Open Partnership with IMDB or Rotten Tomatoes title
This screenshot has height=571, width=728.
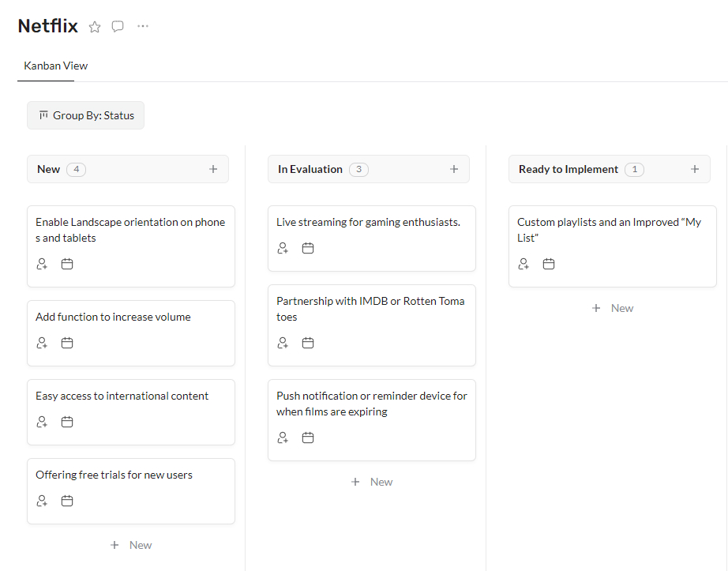370,309
